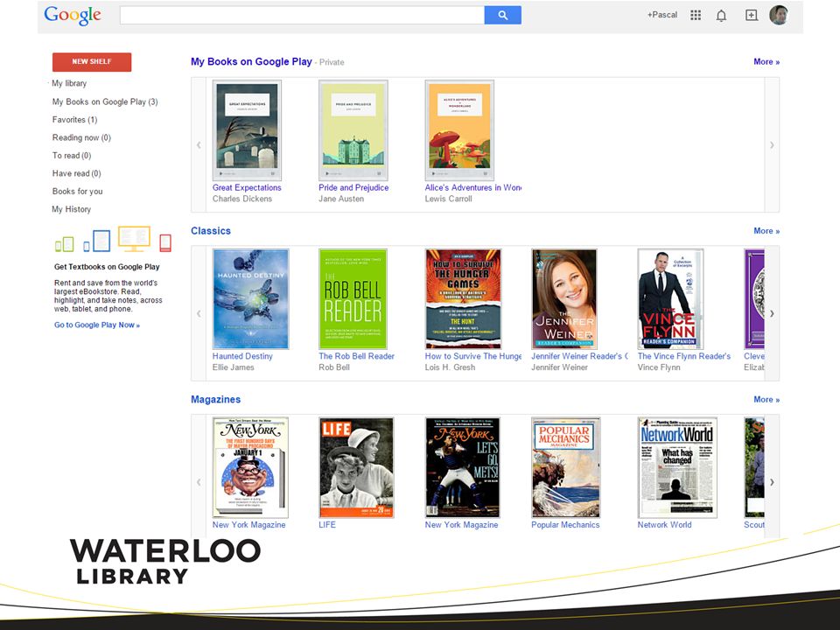This screenshot has width=840, height=630.
Task: Open My History in sidebar
Action: click(x=71, y=209)
